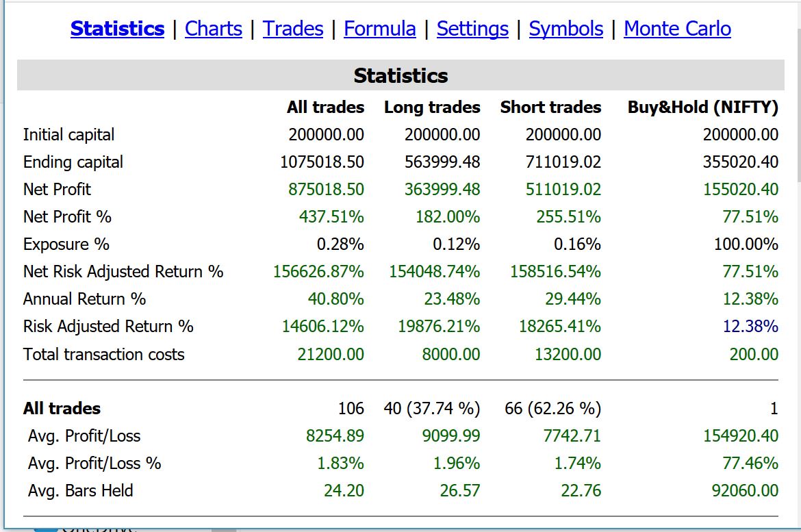Click the Long trades column header
This screenshot has height=532, width=801.
tap(433, 107)
